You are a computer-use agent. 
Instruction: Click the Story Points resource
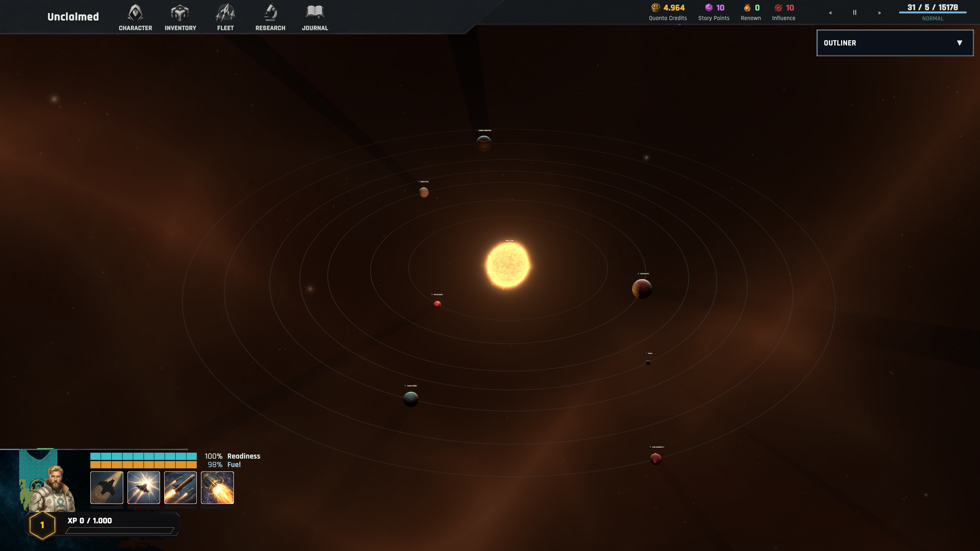(x=714, y=12)
